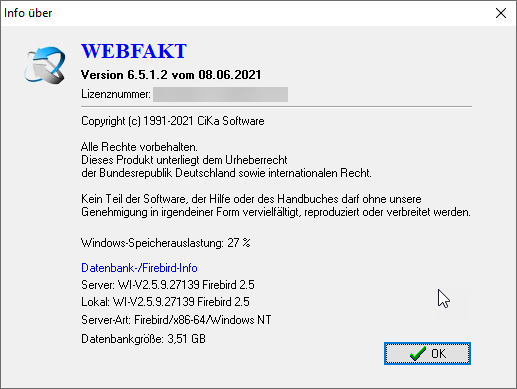This screenshot has height=389, width=517.
Task: Select the WEBFAKT title text
Action: (x=134, y=51)
